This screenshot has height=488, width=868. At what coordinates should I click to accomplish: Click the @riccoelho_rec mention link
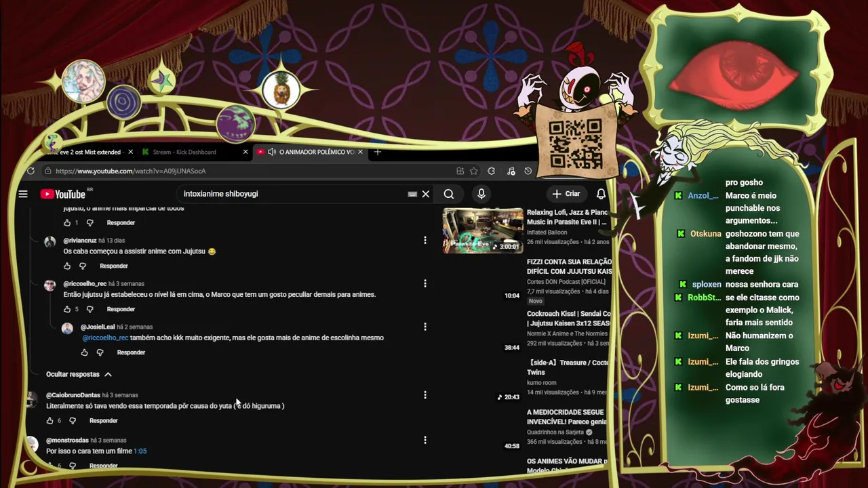tap(105, 338)
